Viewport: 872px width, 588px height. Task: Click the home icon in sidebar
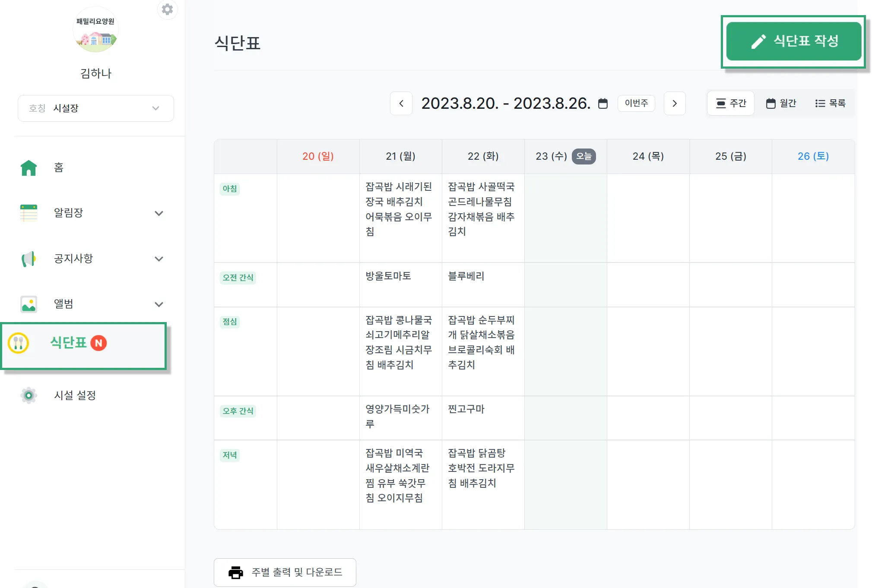(x=29, y=168)
